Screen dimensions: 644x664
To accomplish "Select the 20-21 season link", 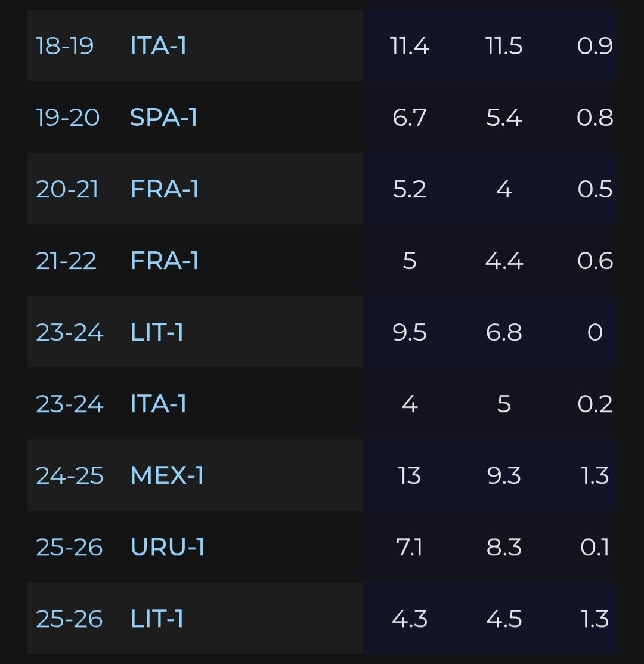I will [67, 189].
